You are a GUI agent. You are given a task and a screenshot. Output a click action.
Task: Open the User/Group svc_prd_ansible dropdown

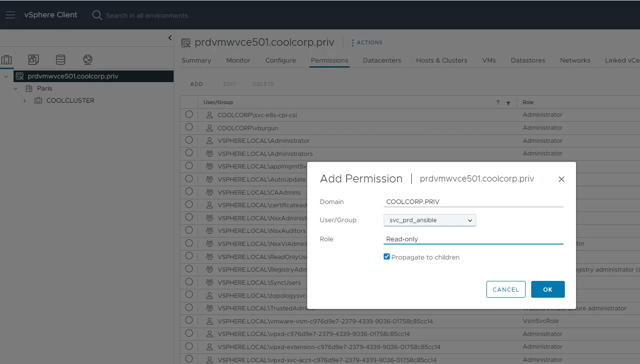[429, 220]
